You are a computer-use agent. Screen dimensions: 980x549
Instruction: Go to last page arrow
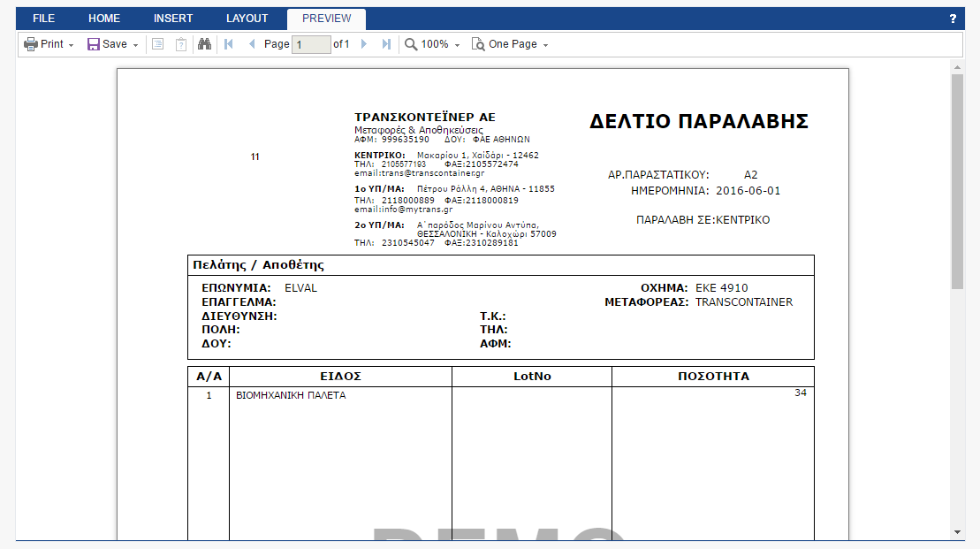point(386,44)
